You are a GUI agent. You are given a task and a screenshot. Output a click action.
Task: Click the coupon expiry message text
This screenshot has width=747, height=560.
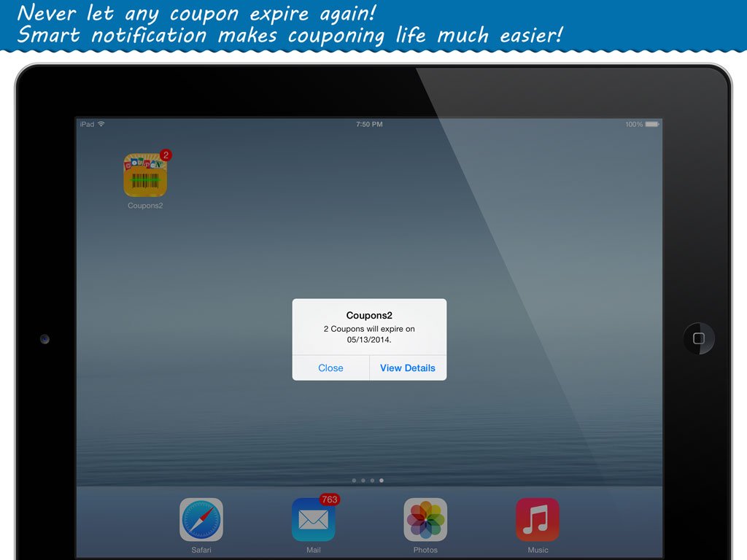pos(369,334)
